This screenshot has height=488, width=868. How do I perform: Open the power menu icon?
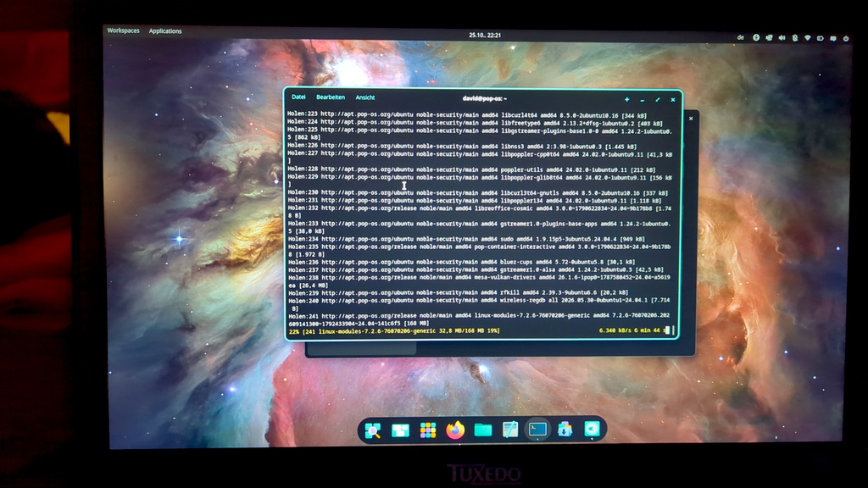pos(845,39)
